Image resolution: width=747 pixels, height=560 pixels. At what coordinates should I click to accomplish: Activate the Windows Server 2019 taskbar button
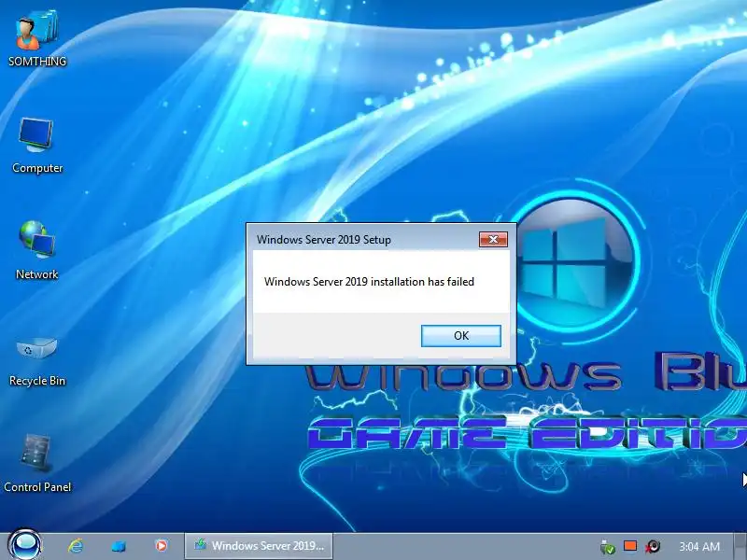pyautogui.click(x=259, y=546)
